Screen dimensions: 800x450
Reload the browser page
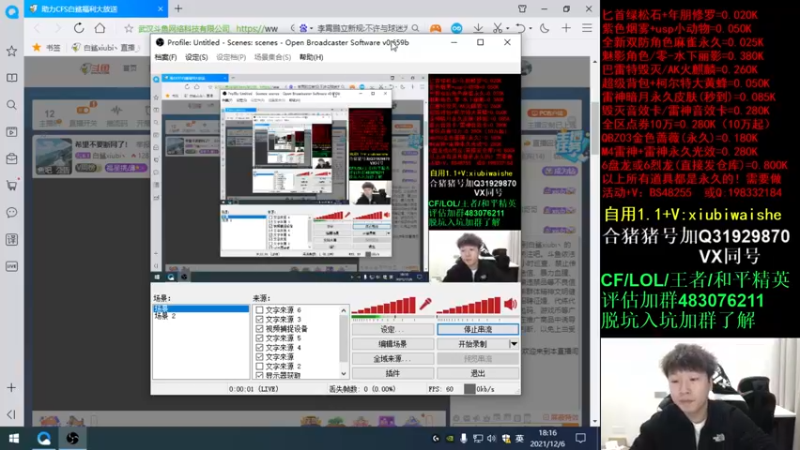click(x=79, y=28)
